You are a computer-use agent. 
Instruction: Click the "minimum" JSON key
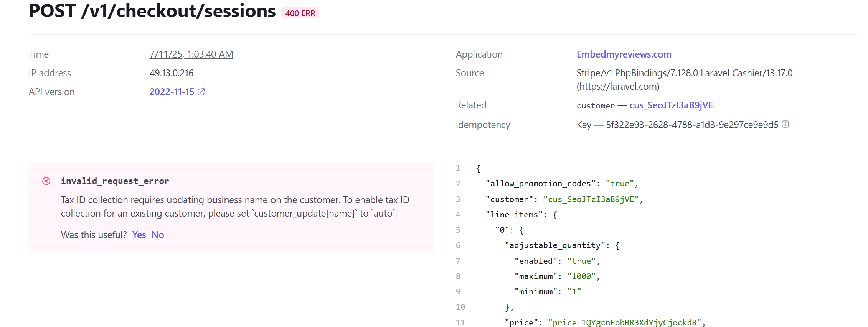coord(536,292)
